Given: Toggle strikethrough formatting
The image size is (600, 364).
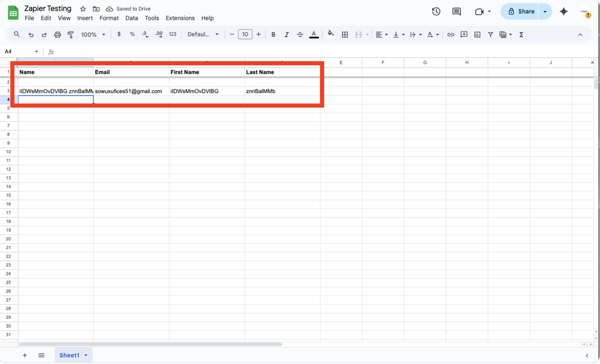Looking at the screenshot, I should (300, 35).
